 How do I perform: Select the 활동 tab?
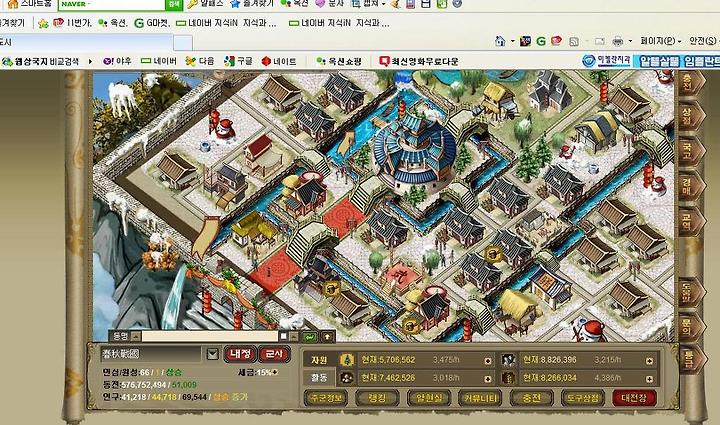coord(319,378)
